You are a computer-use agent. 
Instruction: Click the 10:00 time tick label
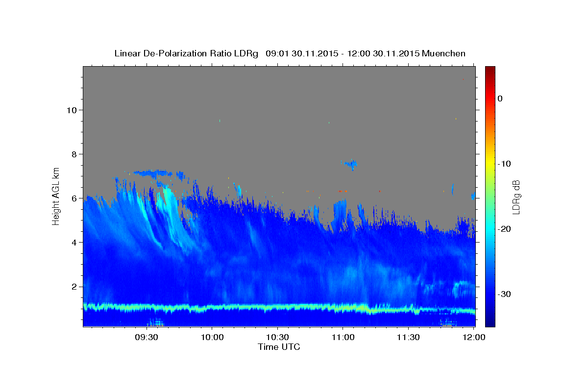click(212, 337)
